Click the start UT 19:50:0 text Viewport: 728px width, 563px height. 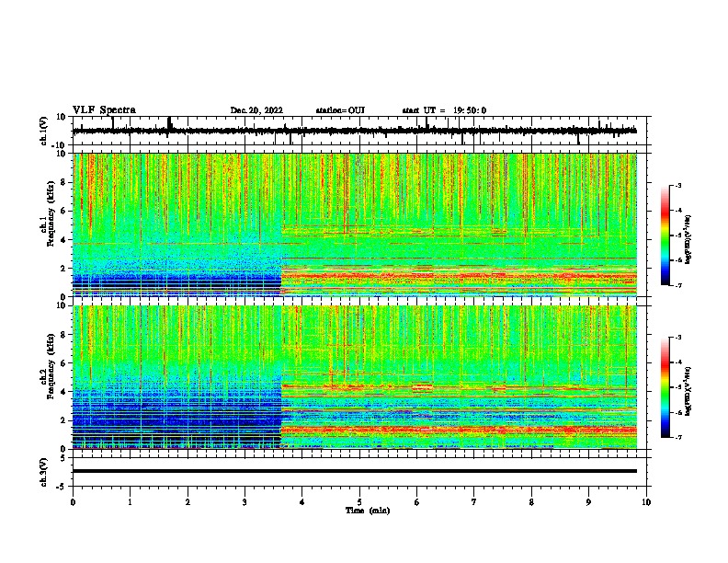(444, 110)
